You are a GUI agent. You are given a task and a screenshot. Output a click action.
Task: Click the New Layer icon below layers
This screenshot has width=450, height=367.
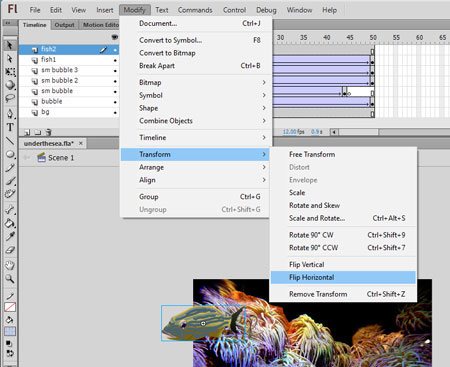[x=27, y=132]
